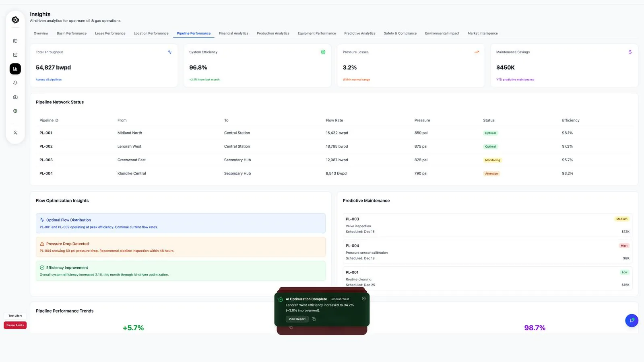Image resolution: width=644 pixels, height=362 pixels.
Task: Click the PL-004 pipeline ID in the table
Action: [46, 173]
